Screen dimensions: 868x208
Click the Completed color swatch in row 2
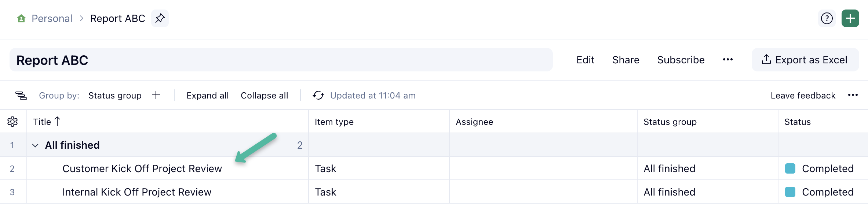coord(790,168)
